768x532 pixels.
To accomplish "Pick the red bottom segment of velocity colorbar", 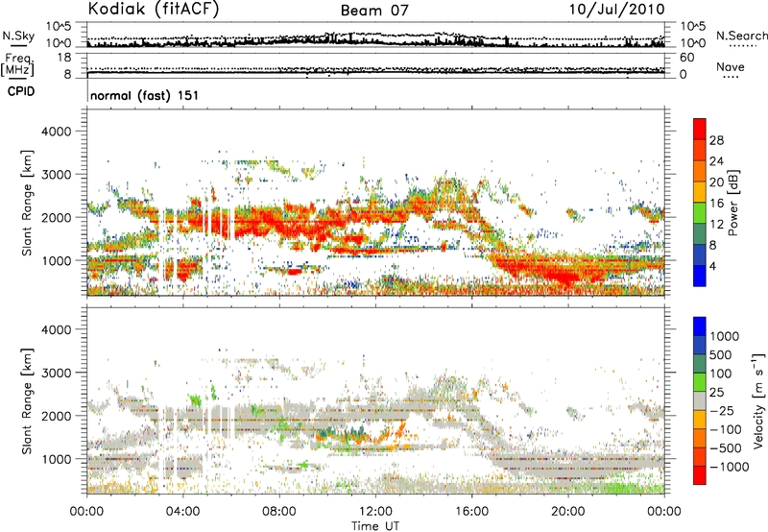I will [x=700, y=475].
